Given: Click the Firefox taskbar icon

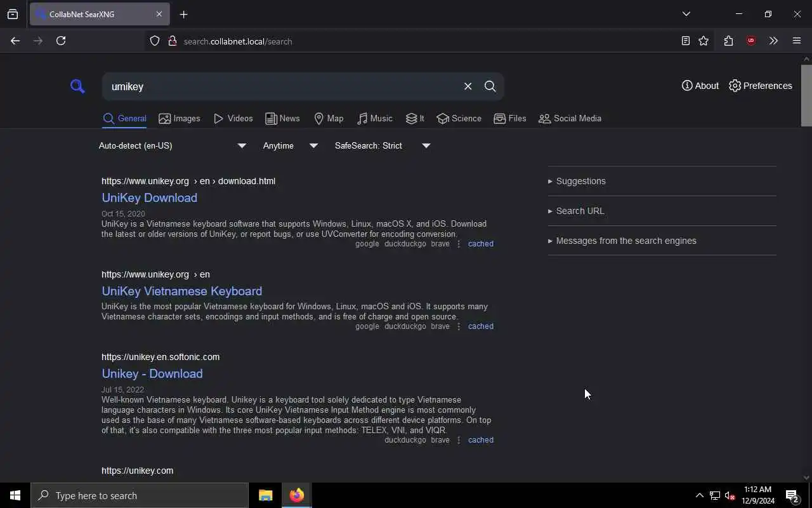Looking at the screenshot, I should (296, 495).
